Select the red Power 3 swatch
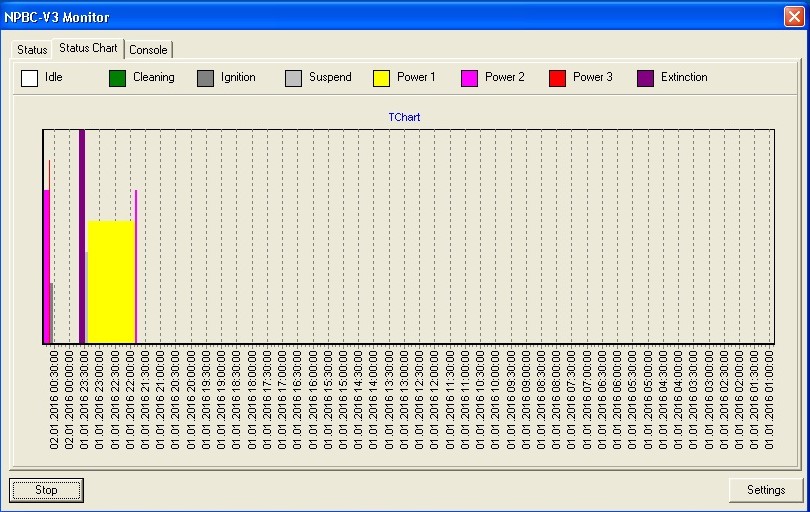 pyautogui.click(x=558, y=78)
